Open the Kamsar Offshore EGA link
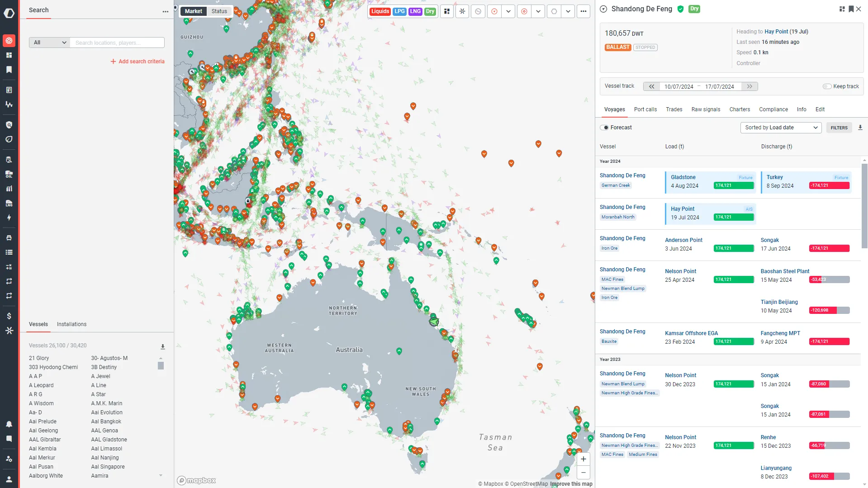This screenshot has width=868, height=488. 691,333
